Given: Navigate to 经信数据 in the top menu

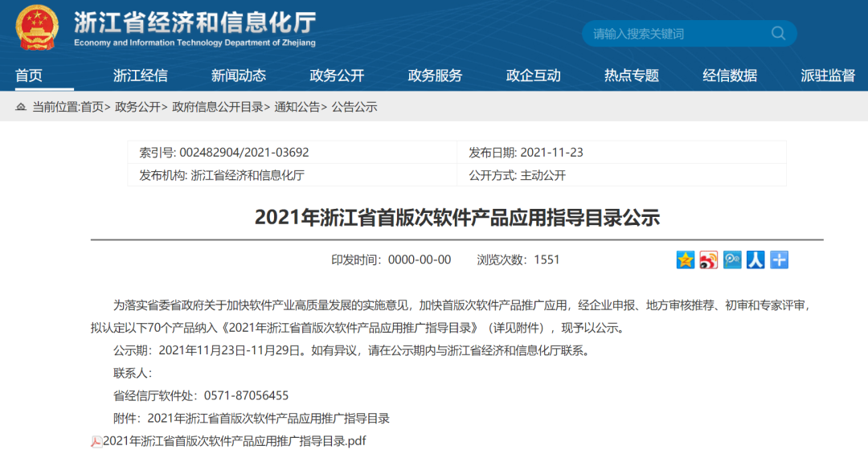Looking at the screenshot, I should click(x=730, y=76).
